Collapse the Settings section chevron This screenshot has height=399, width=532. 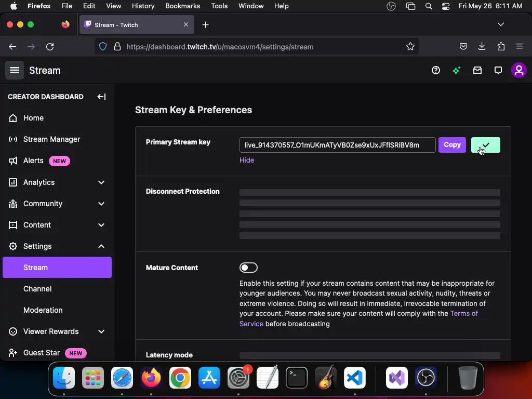pyautogui.click(x=101, y=246)
